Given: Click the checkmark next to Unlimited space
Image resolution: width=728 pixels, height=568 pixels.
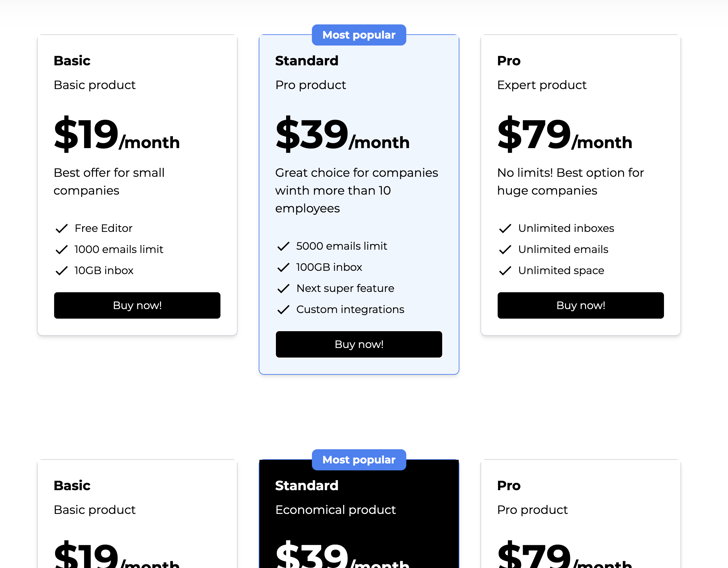Looking at the screenshot, I should click(505, 271).
